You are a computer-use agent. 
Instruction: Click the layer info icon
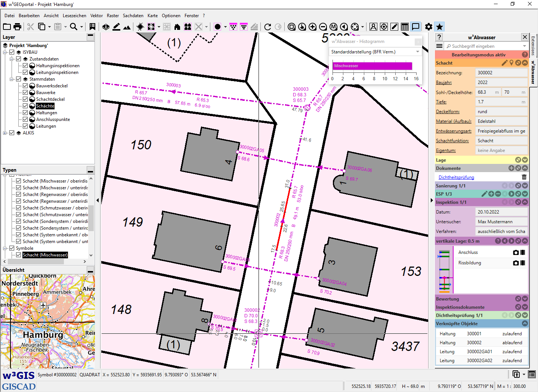tap(106, 27)
